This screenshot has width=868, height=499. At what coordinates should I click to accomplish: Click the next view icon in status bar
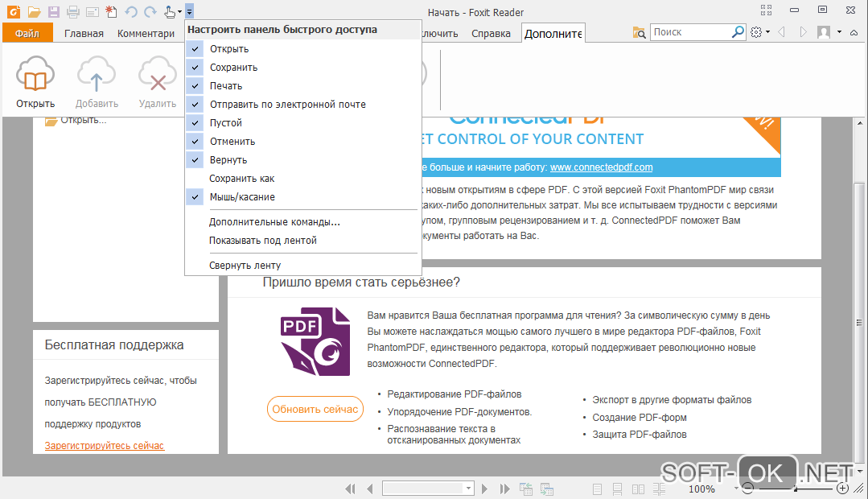tap(547, 489)
